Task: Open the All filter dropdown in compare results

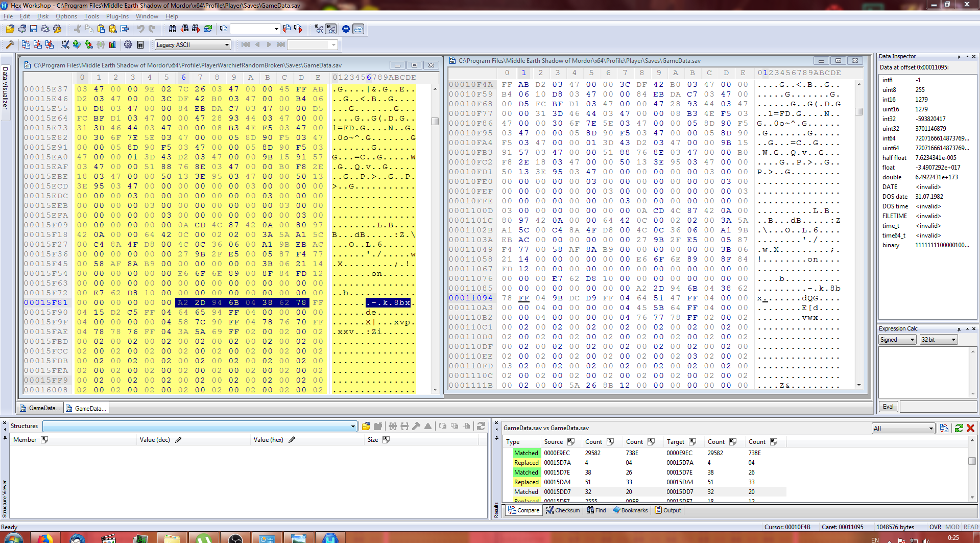Action: coord(903,428)
